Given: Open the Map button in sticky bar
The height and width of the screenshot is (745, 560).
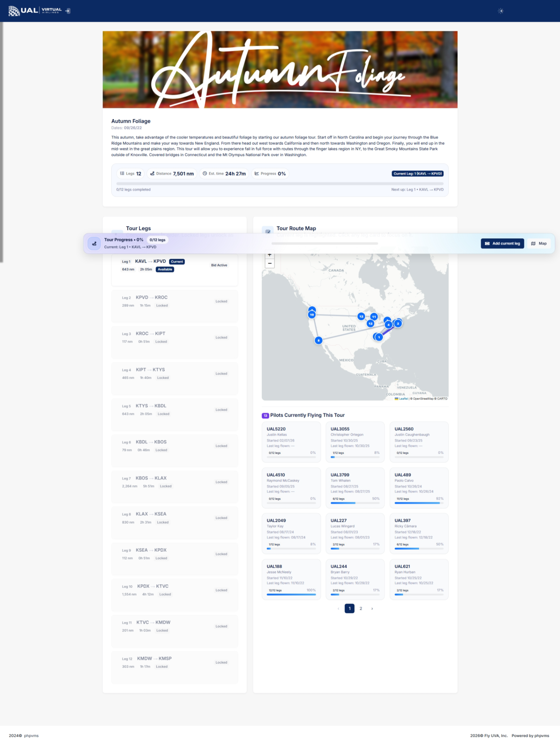Looking at the screenshot, I should 538,244.
